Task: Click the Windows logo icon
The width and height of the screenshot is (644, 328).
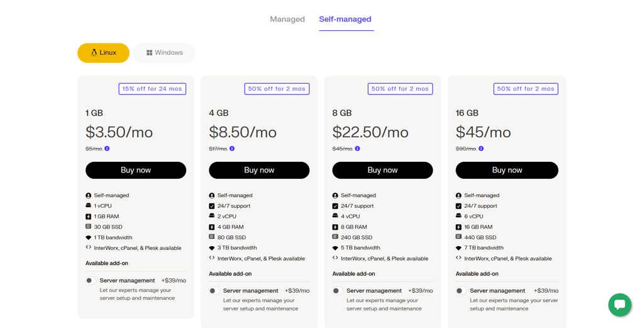Action: tap(150, 53)
